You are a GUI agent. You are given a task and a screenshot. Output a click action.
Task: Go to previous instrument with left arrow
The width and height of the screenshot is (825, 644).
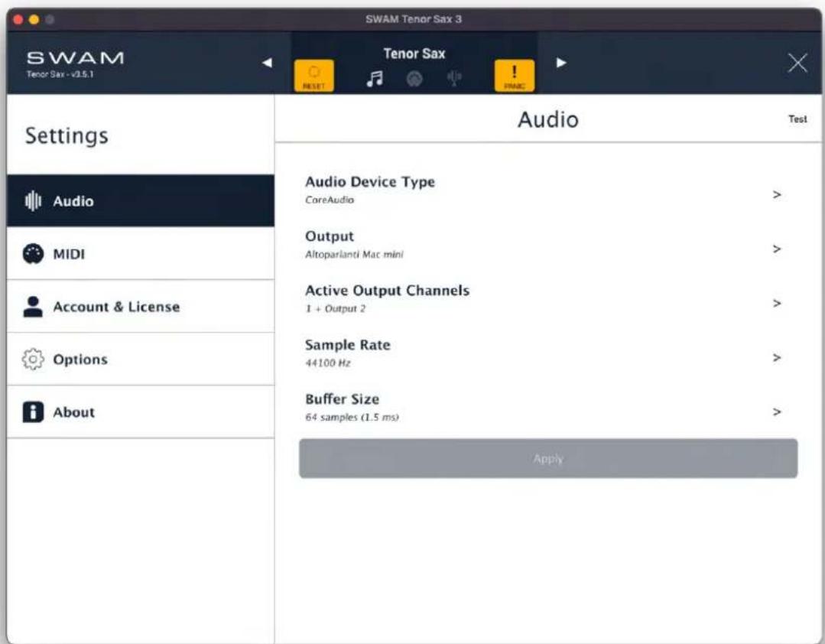click(x=268, y=63)
